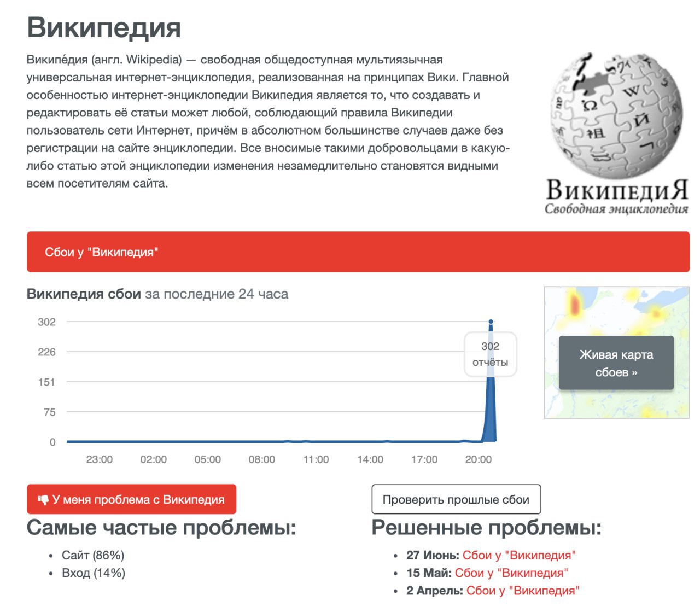Click the 302 y-axis label
This screenshot has width=700, height=607.
coord(46,322)
